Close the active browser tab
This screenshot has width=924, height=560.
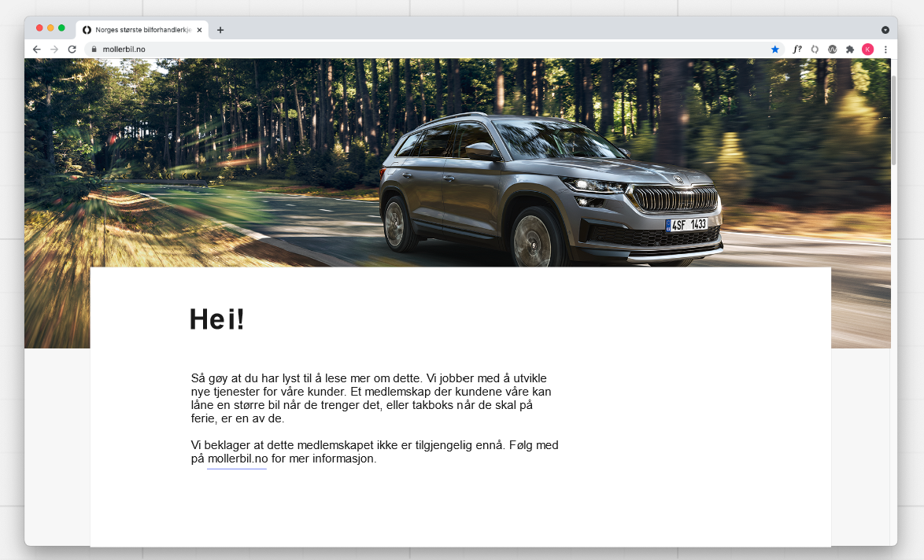pos(199,30)
